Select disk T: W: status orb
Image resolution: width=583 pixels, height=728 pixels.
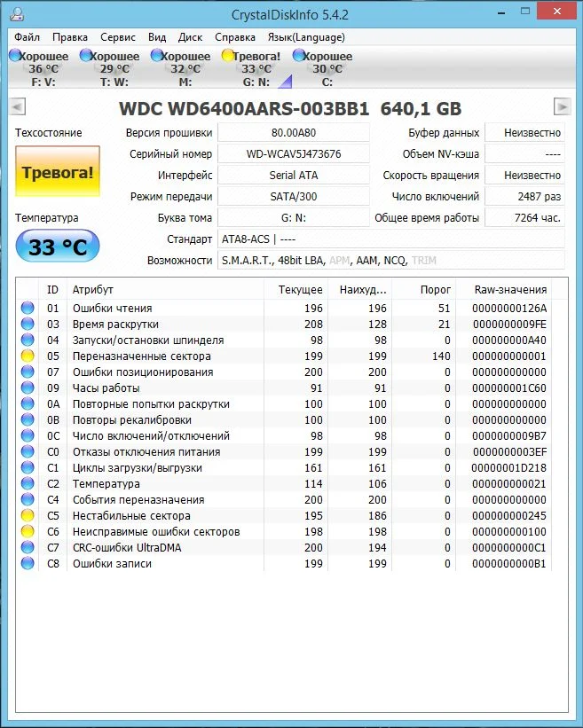[x=86, y=56]
